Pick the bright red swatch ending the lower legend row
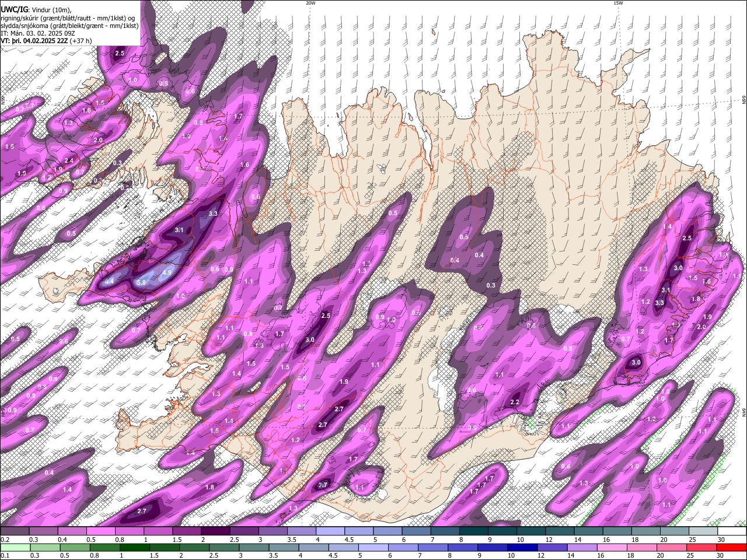Viewport: 747px width, 560px height. click(x=732, y=548)
